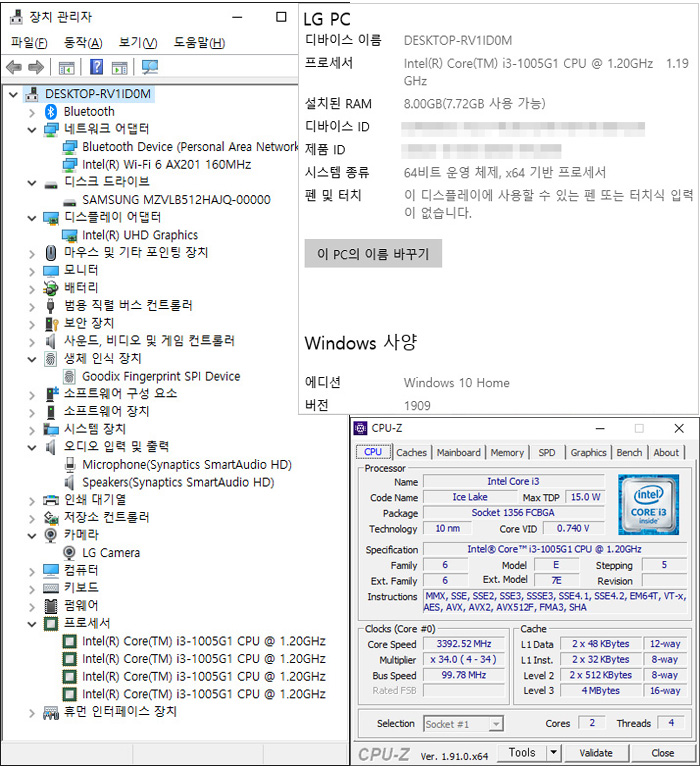700x768 pixels.
Task: Click the show/hide console tree toolbar icon
Action: click(66, 67)
